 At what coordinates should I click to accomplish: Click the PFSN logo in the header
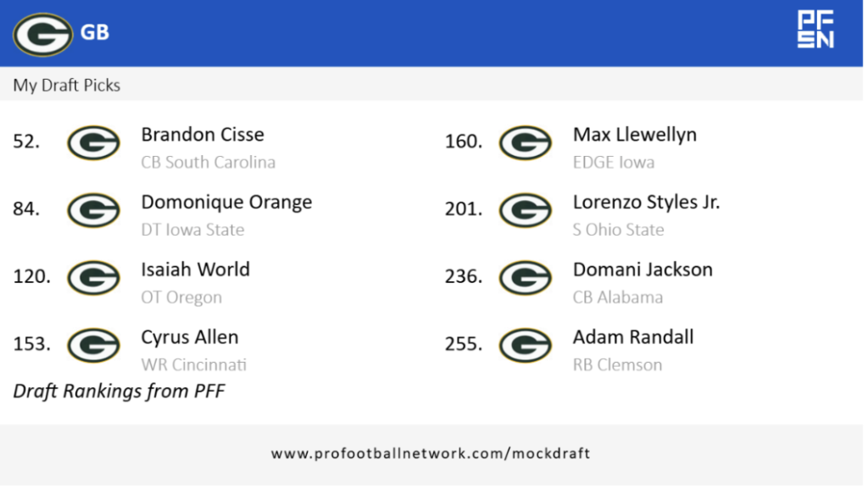pos(815,30)
